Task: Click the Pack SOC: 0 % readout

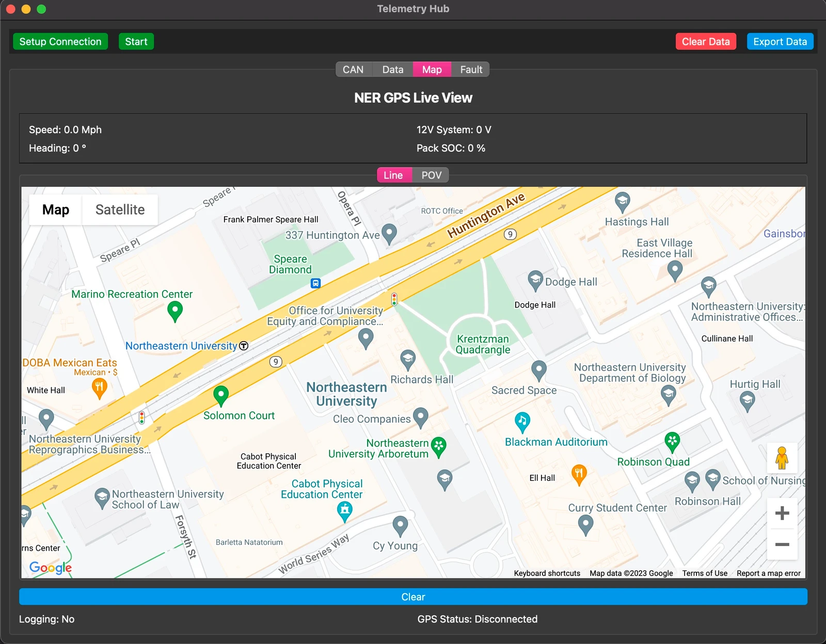Action: [x=451, y=148]
